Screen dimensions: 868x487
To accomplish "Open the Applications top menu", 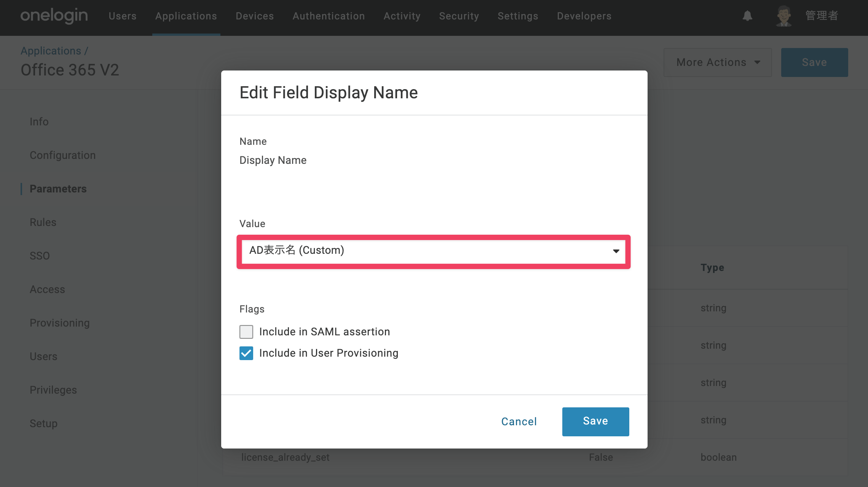I will [186, 16].
